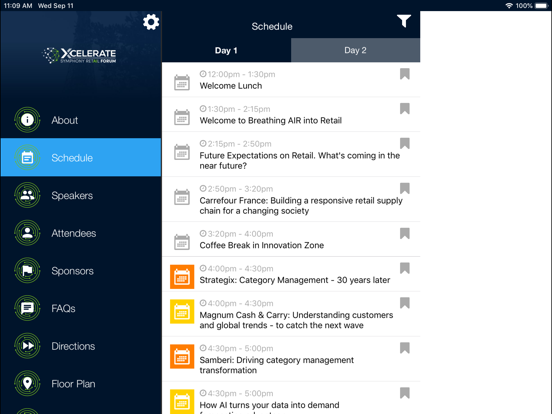Check the battery indicator in status bar
This screenshot has width=552, height=414.
[x=541, y=6]
